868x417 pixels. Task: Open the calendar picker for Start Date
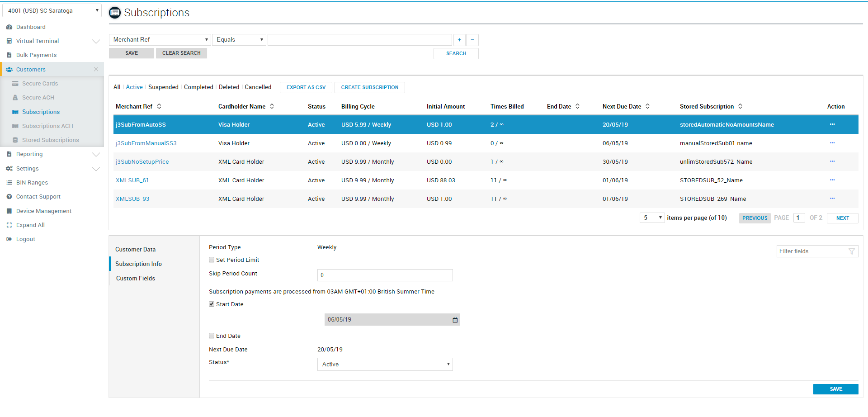point(455,320)
